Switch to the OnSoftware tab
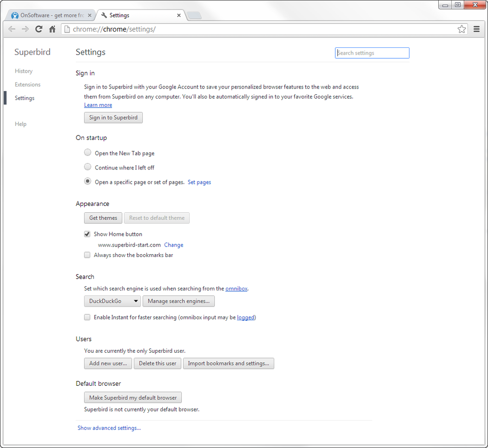 point(51,15)
